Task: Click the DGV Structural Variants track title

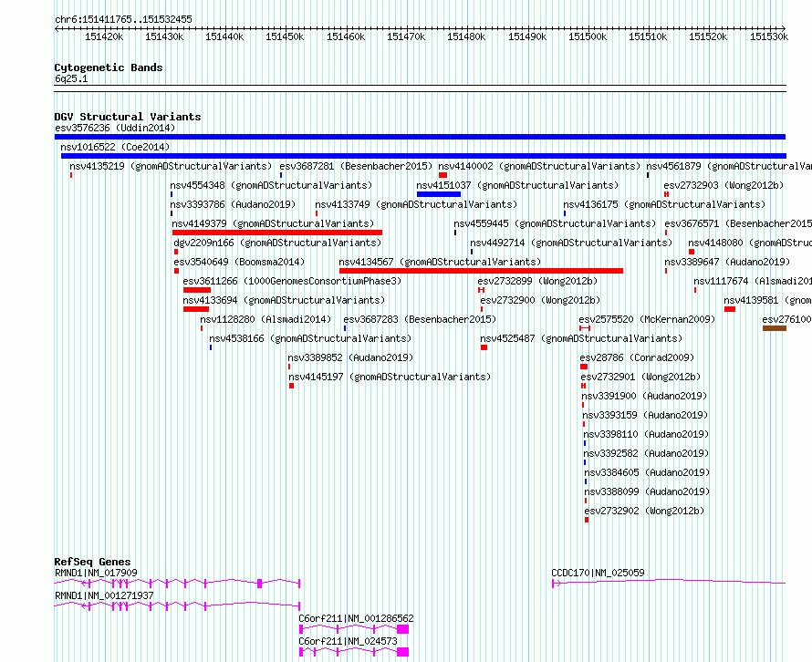Action: coord(128,117)
